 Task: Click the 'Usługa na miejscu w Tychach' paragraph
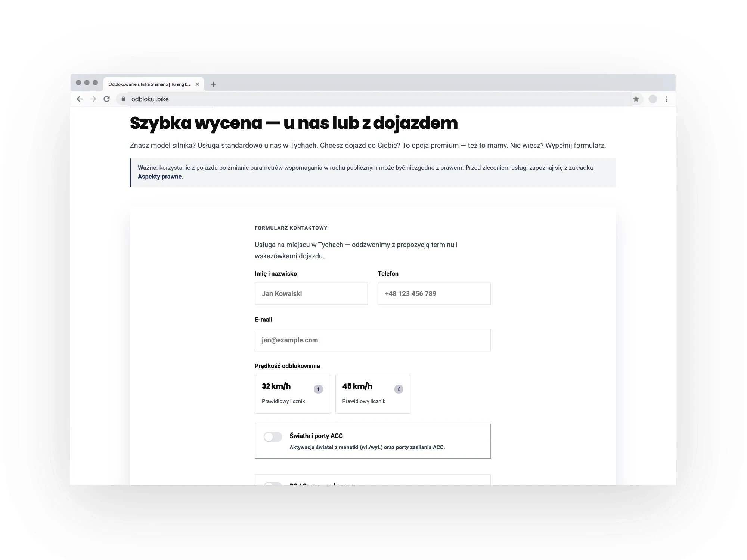[x=356, y=250]
